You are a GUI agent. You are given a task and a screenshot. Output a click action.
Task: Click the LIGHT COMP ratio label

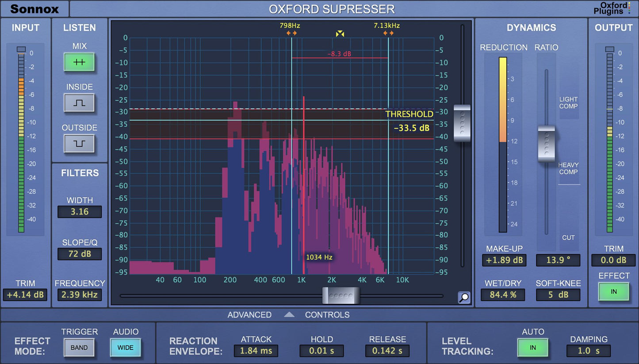(x=568, y=103)
